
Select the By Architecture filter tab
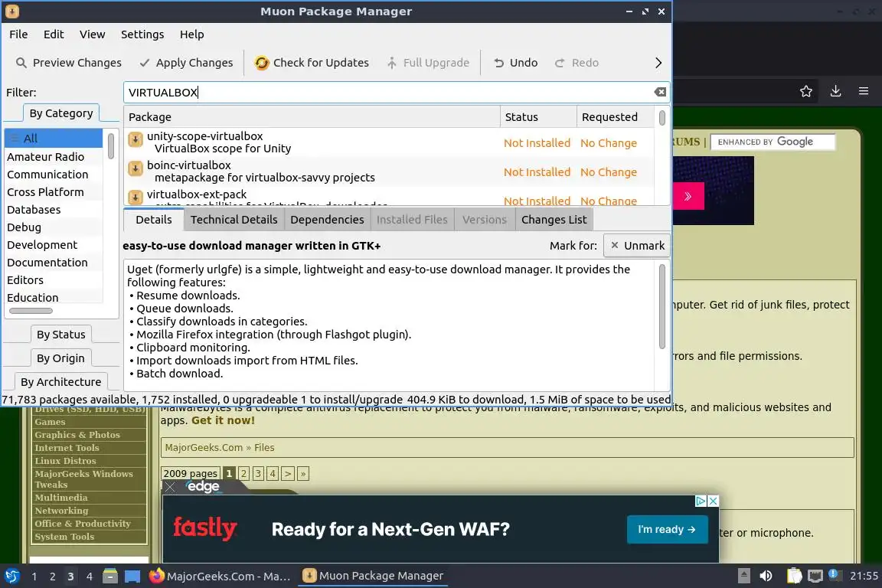[x=60, y=381]
